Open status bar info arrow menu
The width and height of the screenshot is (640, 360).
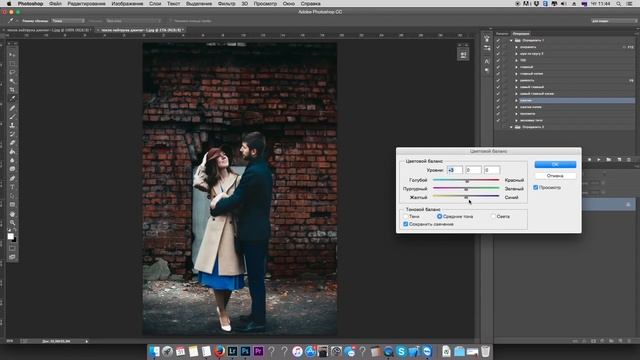[87, 341]
